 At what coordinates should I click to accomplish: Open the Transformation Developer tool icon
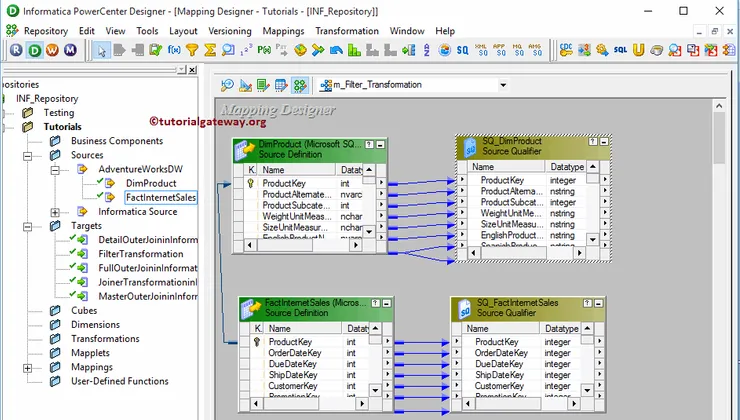point(263,85)
